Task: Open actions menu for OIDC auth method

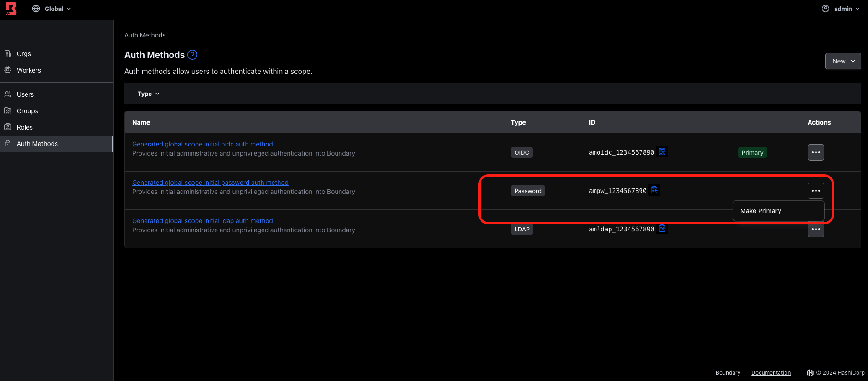Action: [816, 152]
